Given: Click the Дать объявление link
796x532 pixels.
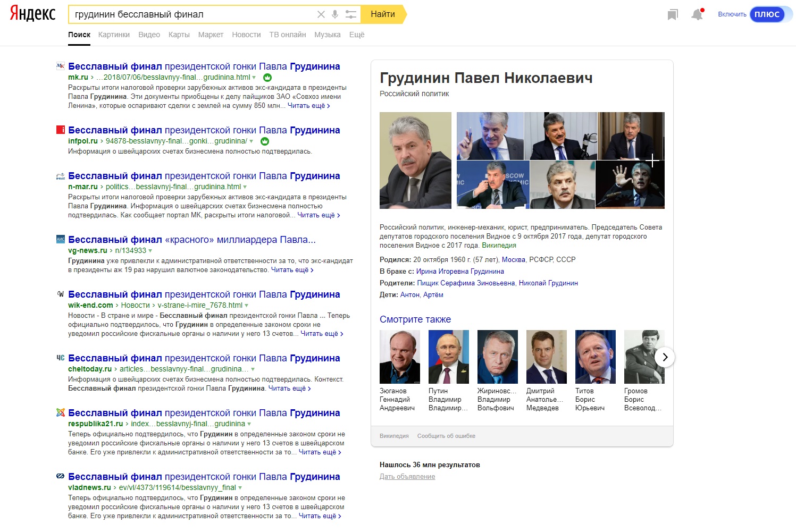Looking at the screenshot, I should pyautogui.click(x=407, y=477).
